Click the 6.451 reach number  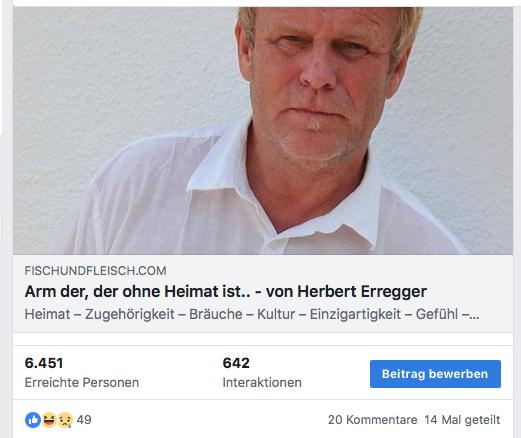[x=44, y=363]
